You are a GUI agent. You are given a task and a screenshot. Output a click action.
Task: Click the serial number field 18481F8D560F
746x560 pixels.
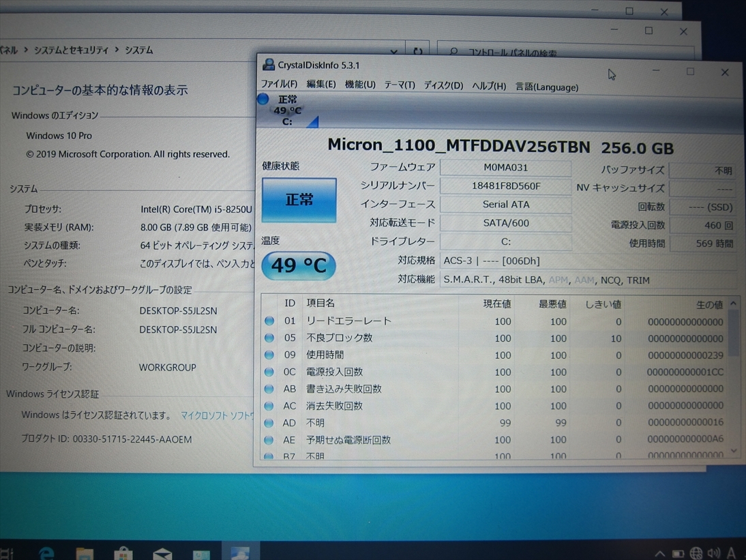pos(506,186)
